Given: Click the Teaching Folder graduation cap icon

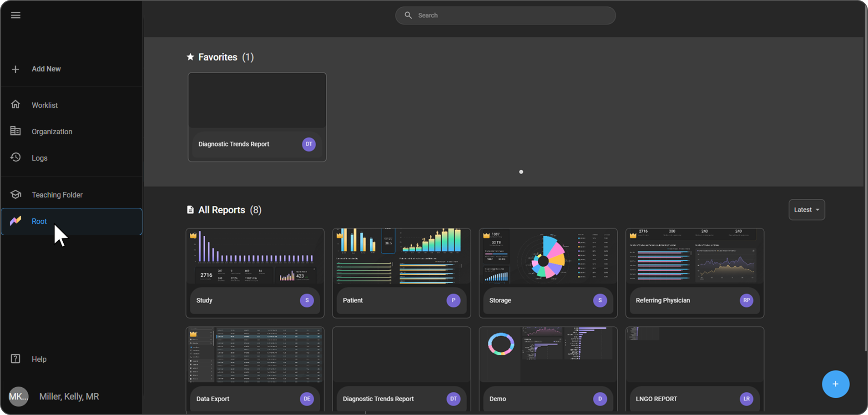Looking at the screenshot, I should [15, 194].
